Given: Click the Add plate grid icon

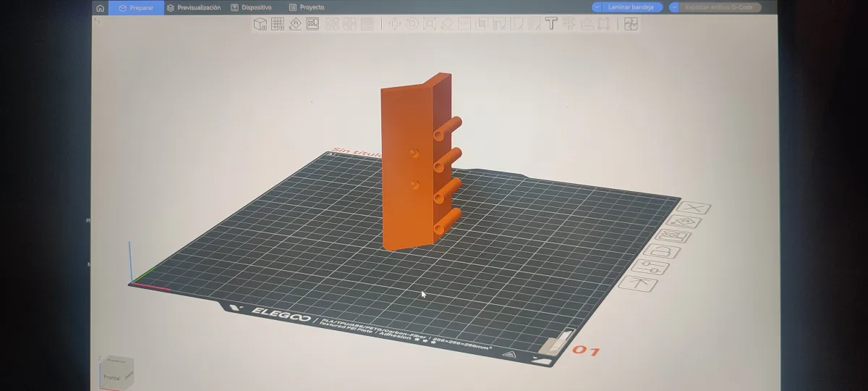Looking at the screenshot, I should tap(278, 24).
